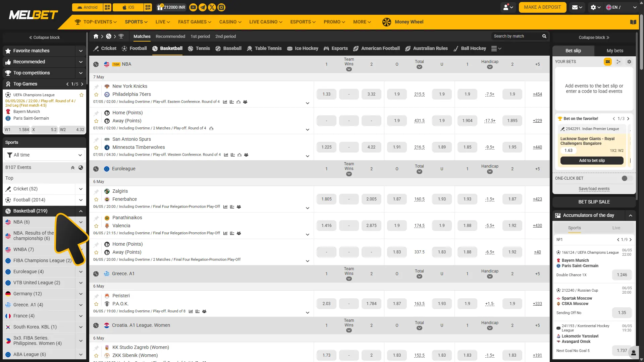Expand Euroleague (4) in sidebar
Image resolution: width=644 pixels, height=362 pixels.
(x=81, y=272)
